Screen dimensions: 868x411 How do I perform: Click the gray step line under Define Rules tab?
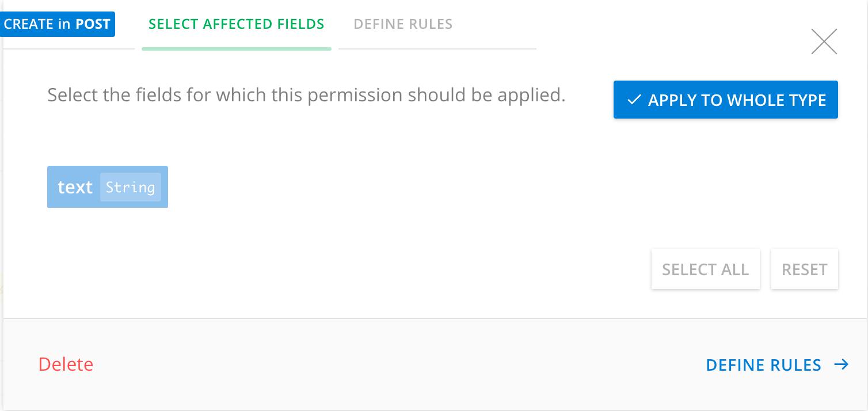437,50
